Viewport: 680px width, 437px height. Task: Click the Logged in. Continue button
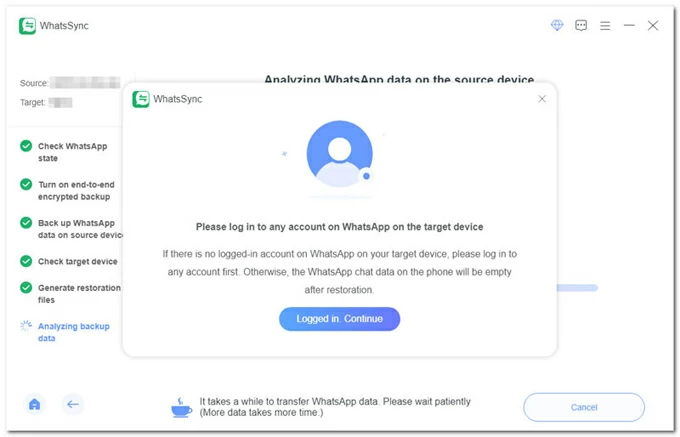pyautogui.click(x=339, y=319)
